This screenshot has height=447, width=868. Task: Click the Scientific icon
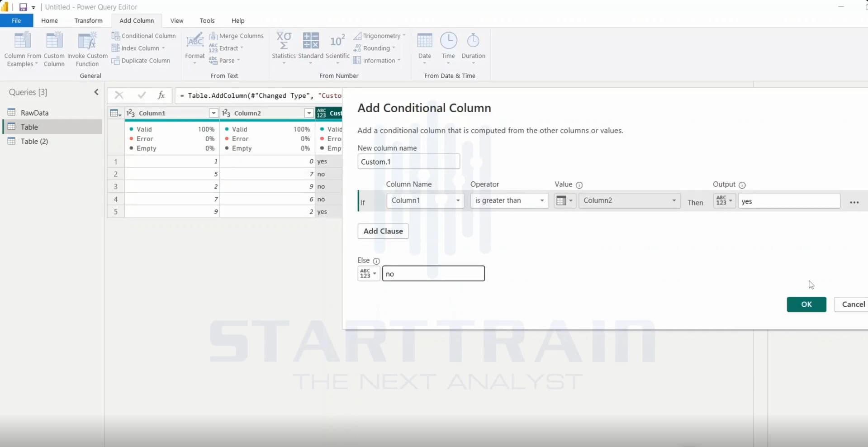point(337,41)
